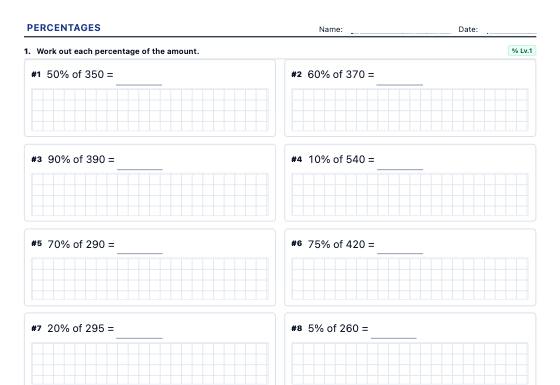The image size is (560, 385).
Task: Click the #7 question number label
Action: coord(36,328)
